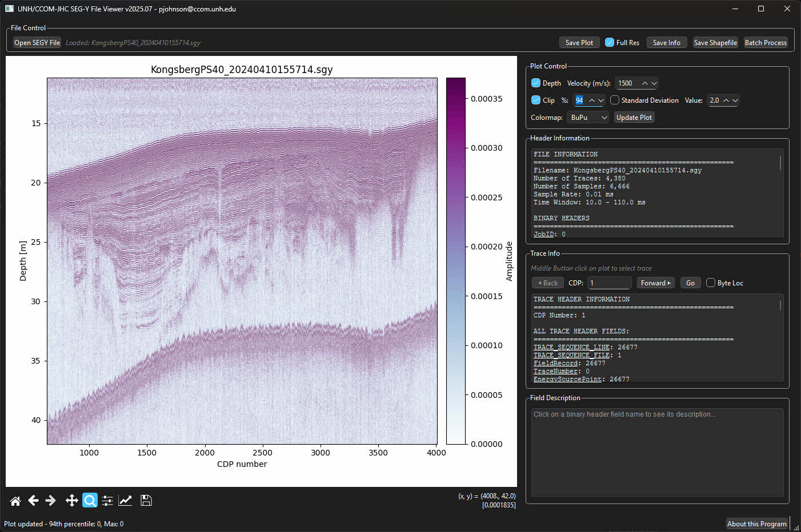This screenshot has height=532, width=801.
Task: Enable the Standard Deviation checkbox
Action: coord(615,100)
